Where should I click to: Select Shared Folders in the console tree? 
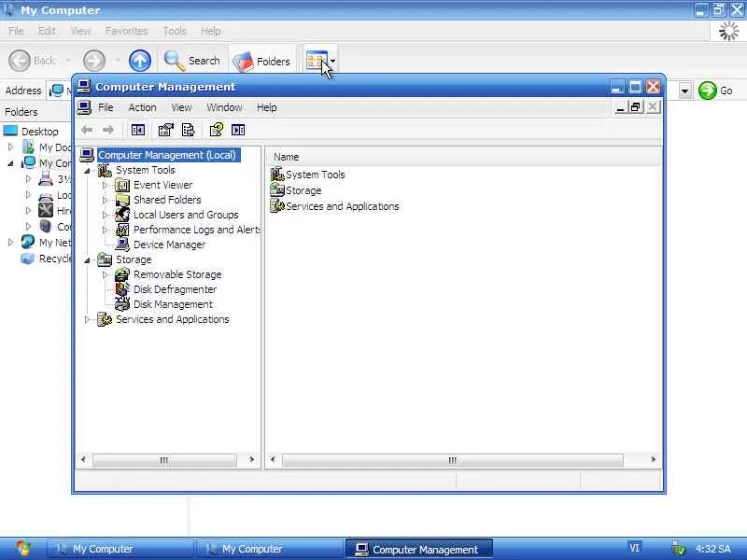click(167, 200)
